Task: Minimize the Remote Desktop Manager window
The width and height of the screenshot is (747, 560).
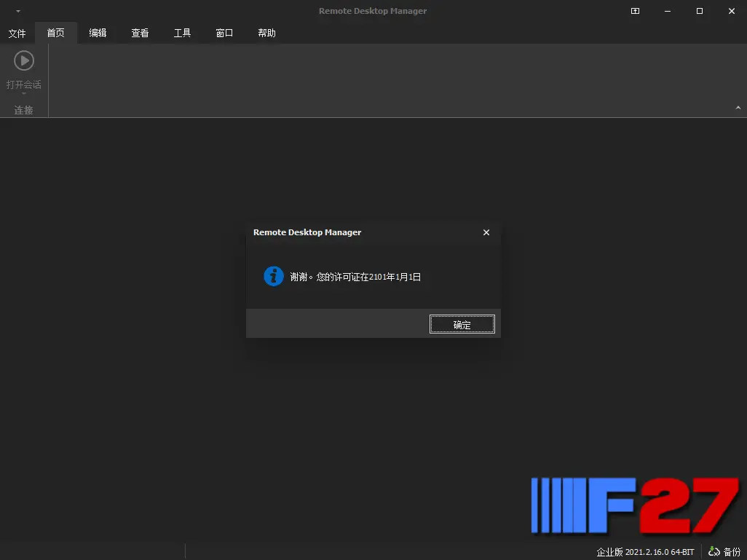Action: pyautogui.click(x=668, y=11)
